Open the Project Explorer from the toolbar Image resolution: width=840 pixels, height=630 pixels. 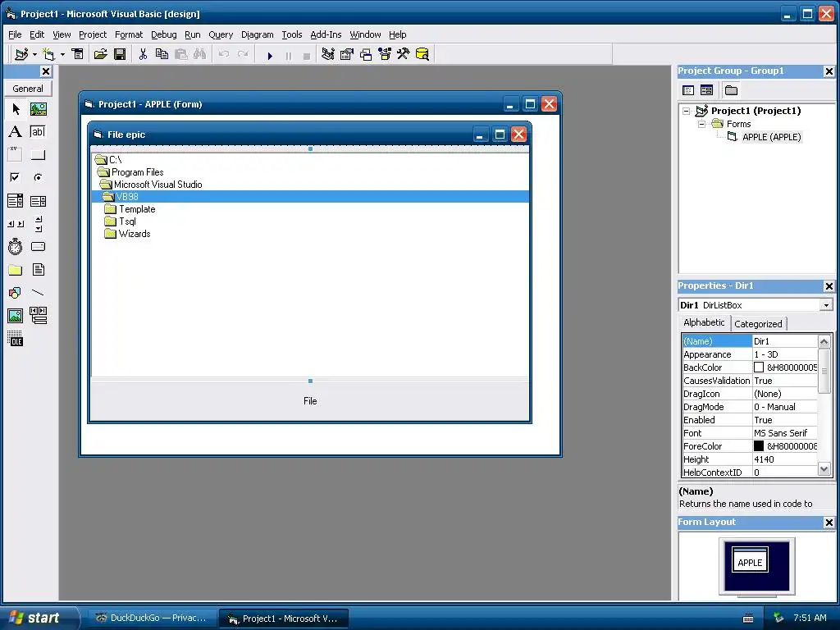(328, 54)
